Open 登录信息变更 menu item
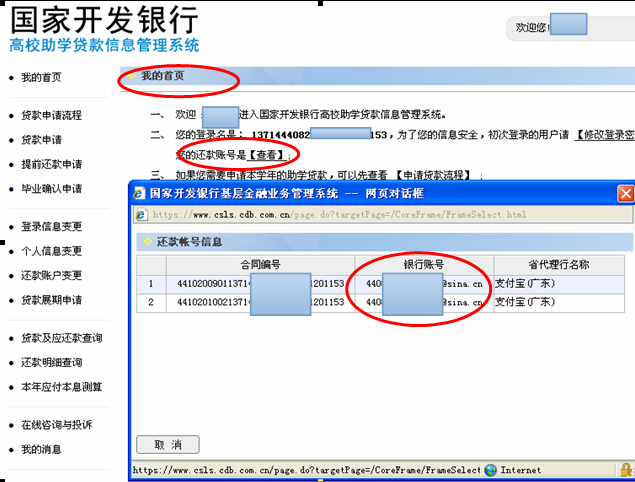Viewport: 635px width, 482px height. [x=51, y=226]
